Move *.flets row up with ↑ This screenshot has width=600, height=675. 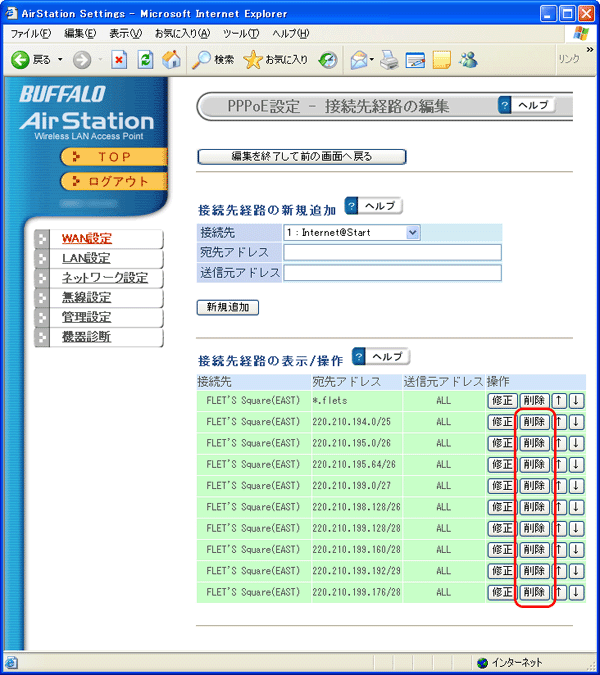559,401
